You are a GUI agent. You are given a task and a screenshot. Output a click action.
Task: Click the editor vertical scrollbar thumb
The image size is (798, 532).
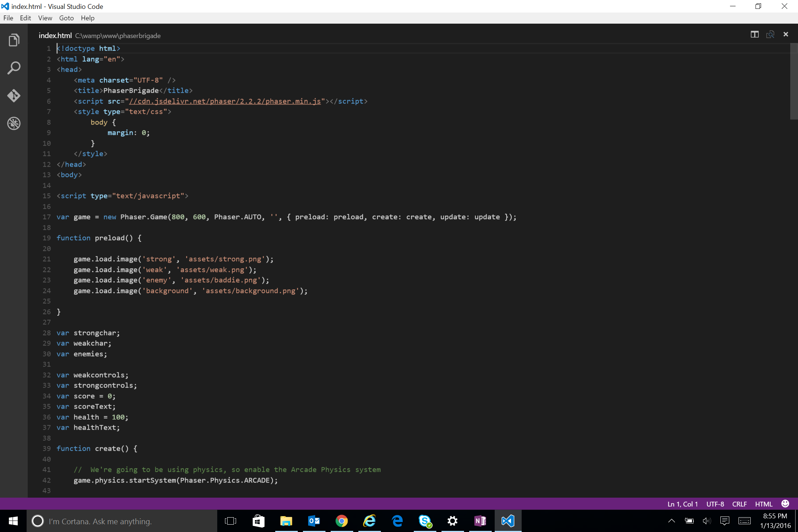point(794,81)
